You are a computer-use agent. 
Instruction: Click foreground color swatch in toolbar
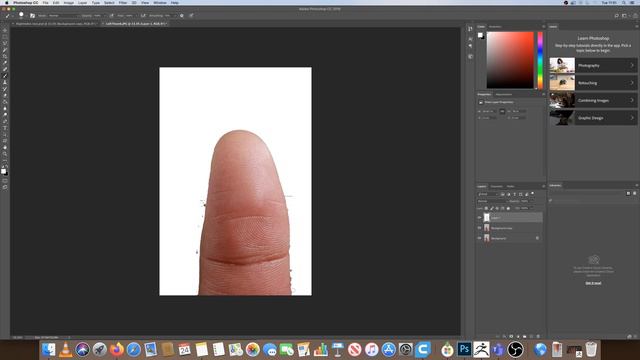(4, 171)
